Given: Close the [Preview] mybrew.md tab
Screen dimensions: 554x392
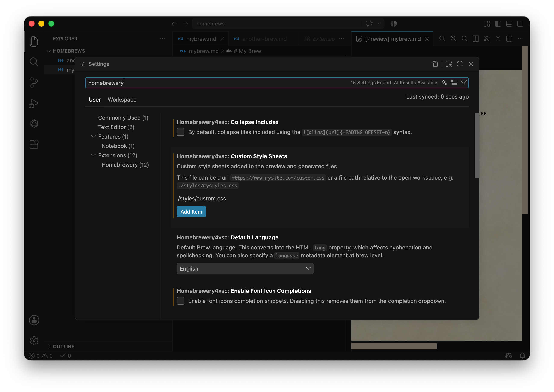Looking at the screenshot, I should tap(427, 39).
